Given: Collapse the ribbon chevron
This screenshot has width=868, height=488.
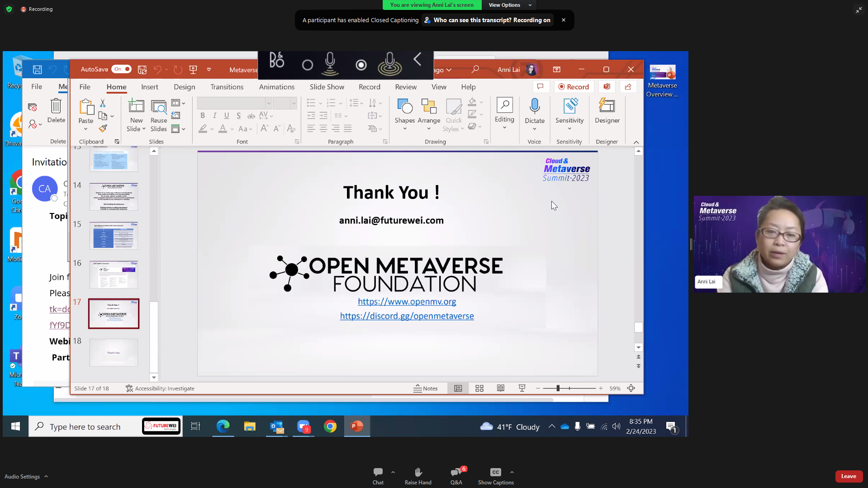Looking at the screenshot, I should (636, 142).
